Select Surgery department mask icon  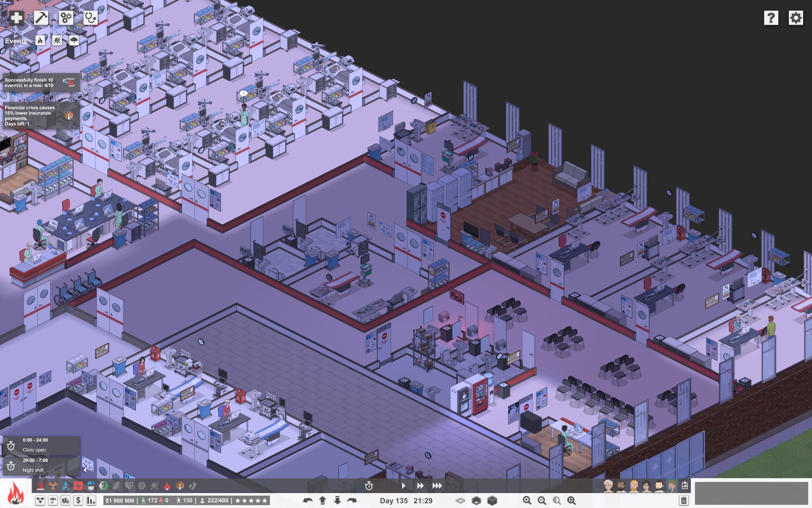point(91,485)
